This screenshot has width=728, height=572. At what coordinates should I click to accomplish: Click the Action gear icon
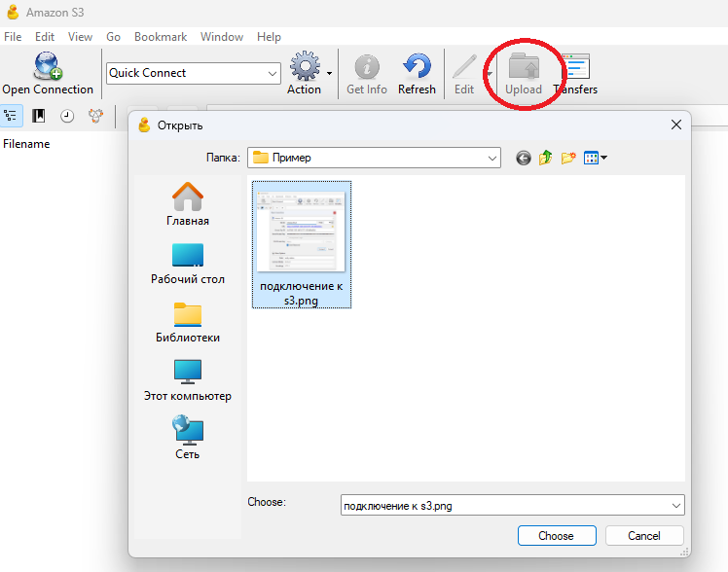point(305,67)
